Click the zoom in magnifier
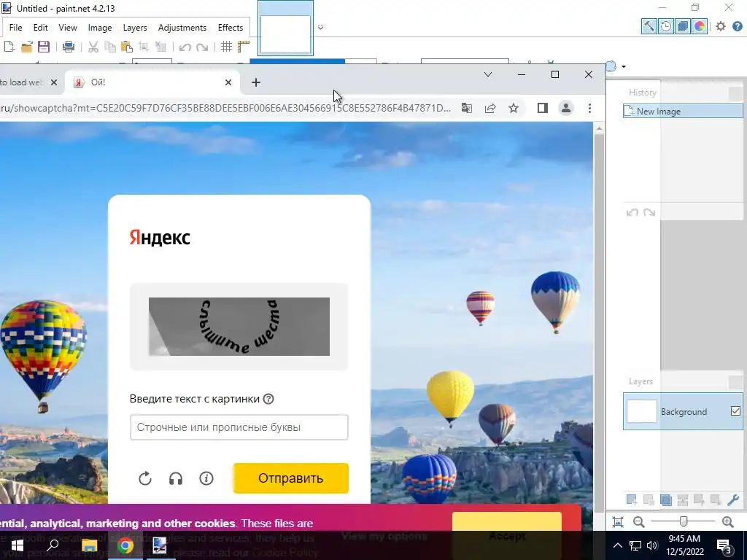The width and height of the screenshot is (747, 560). pyautogui.click(x=727, y=522)
